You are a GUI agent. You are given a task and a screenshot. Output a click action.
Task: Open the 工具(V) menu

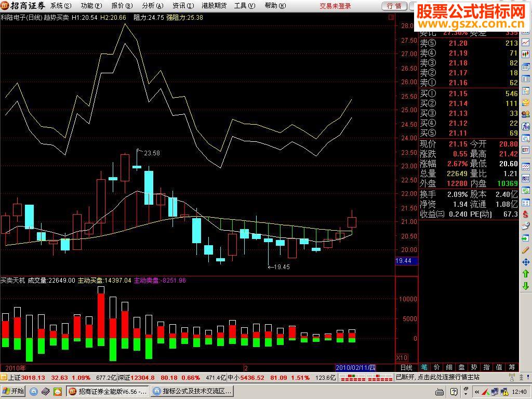tap(245, 6)
